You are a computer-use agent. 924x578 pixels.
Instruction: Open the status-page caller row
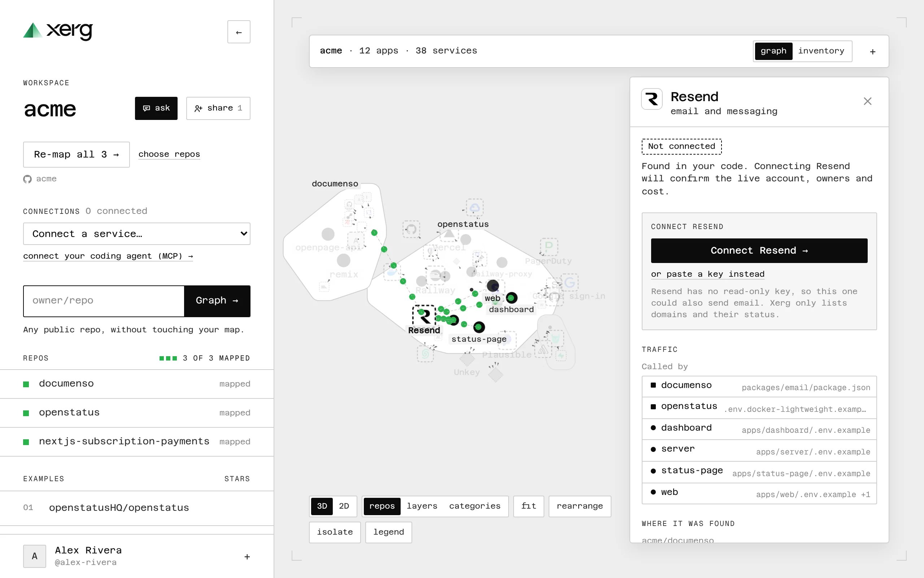(759, 472)
